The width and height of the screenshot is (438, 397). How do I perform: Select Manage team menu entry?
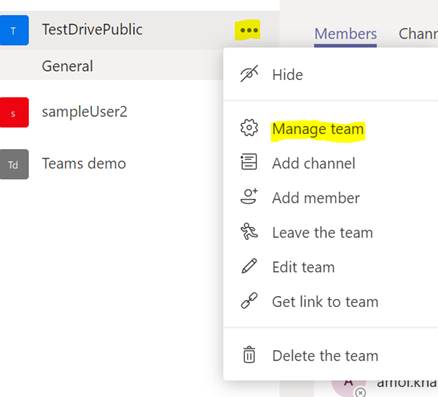tap(318, 129)
